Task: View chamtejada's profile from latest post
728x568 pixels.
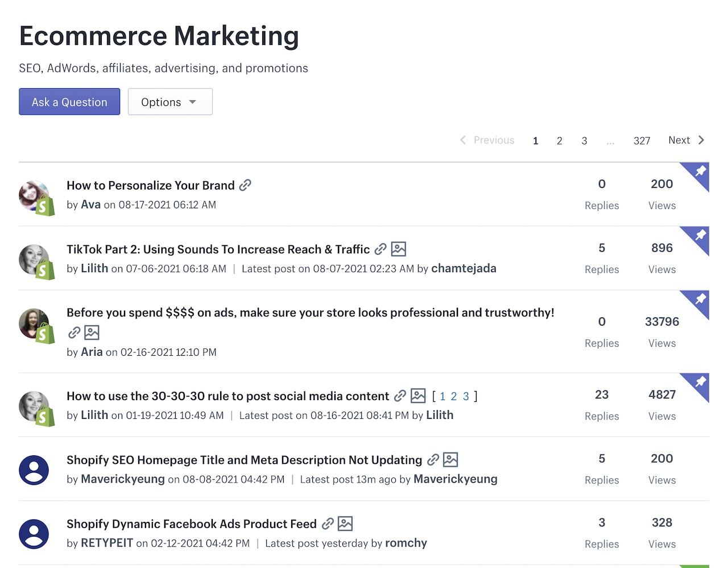Action: point(464,268)
